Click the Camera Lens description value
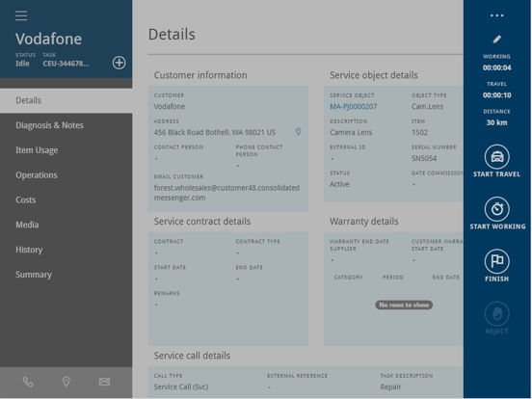The image size is (532, 399). pyautogui.click(x=351, y=132)
